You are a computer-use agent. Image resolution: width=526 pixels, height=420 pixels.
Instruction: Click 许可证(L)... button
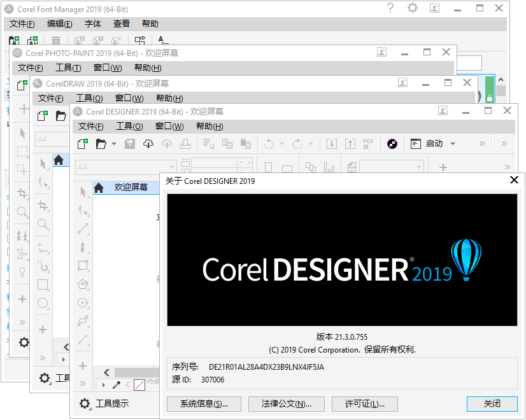coord(365,404)
